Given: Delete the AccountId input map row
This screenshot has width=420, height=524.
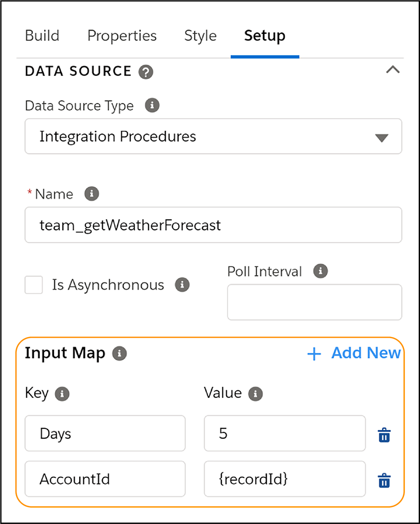Looking at the screenshot, I should click(384, 481).
